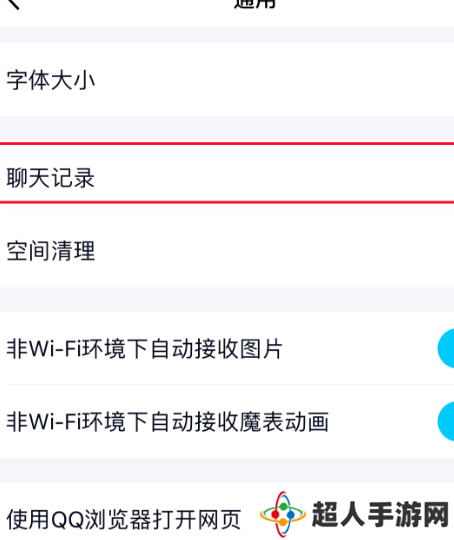This screenshot has width=454, height=540.
Task: Click the 空间清理 label text
Action: [x=51, y=251]
